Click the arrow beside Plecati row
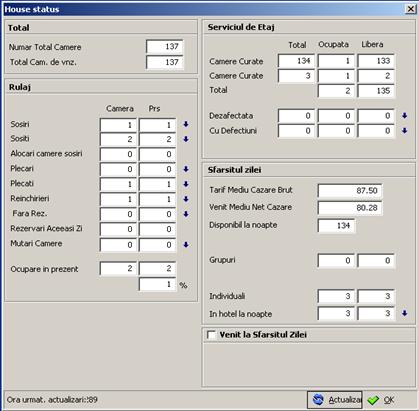 (186, 184)
